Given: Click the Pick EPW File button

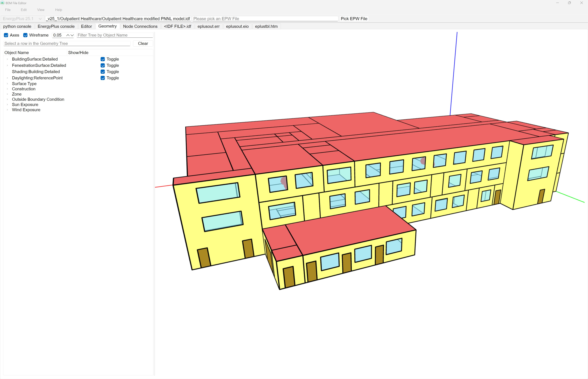Looking at the screenshot, I should tap(354, 19).
